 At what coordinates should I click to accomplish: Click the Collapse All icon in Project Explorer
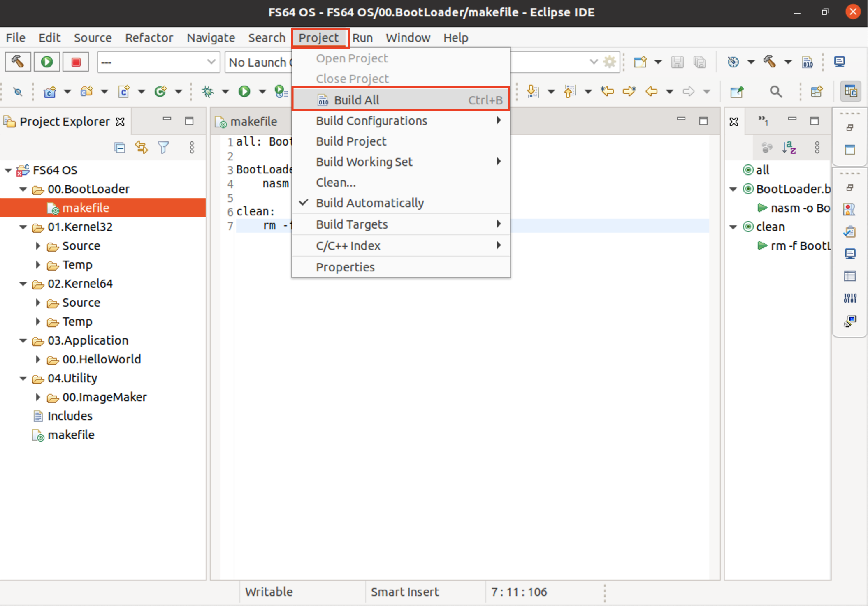pos(120,147)
